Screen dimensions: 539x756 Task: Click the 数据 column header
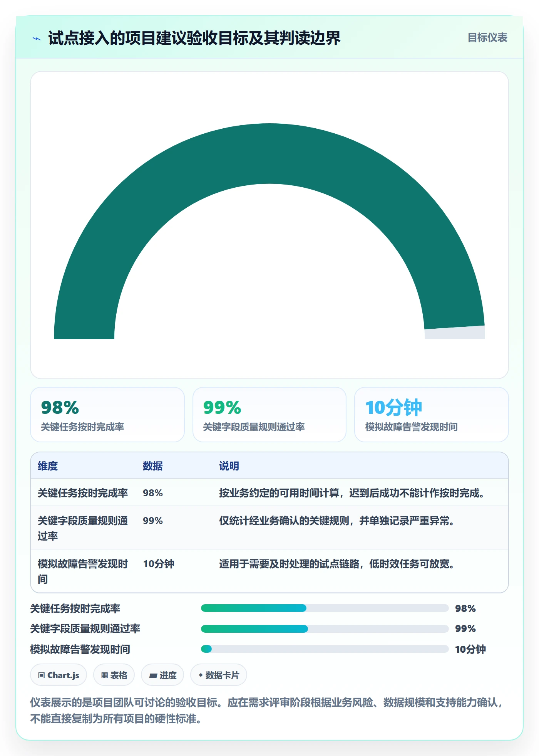pyautogui.click(x=153, y=466)
